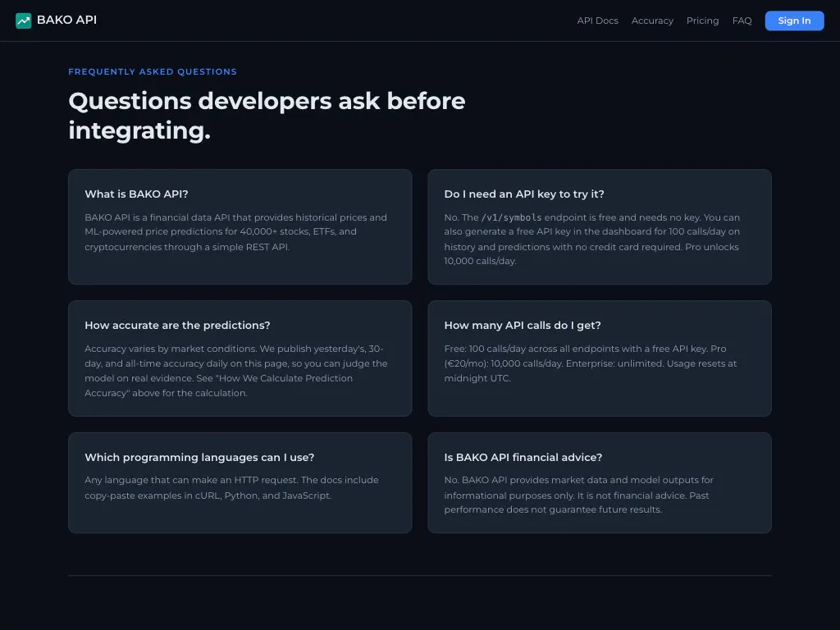Click the BAKO API green chart logo icon
The width and height of the screenshot is (840, 630).
click(x=24, y=21)
